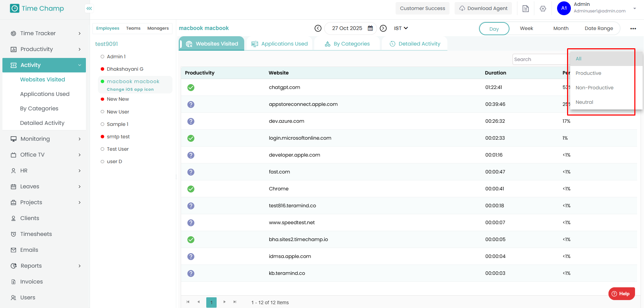Open the calendar date picker icon
This screenshot has height=308, width=644.
coord(370,28)
